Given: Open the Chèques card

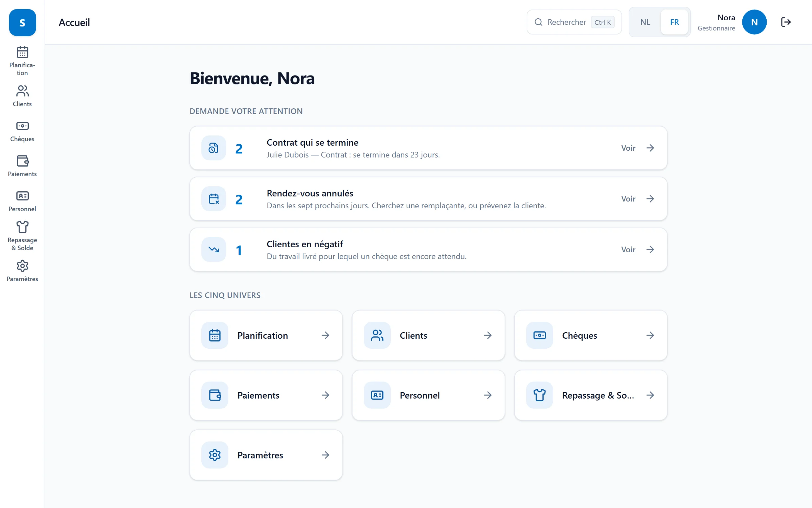Looking at the screenshot, I should coord(591,335).
